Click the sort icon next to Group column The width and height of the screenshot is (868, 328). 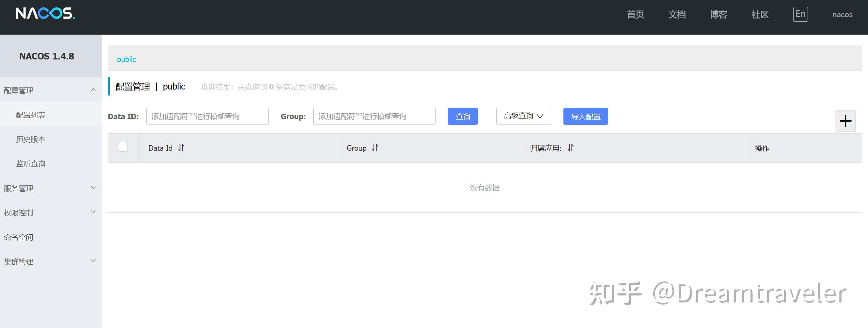coord(374,148)
